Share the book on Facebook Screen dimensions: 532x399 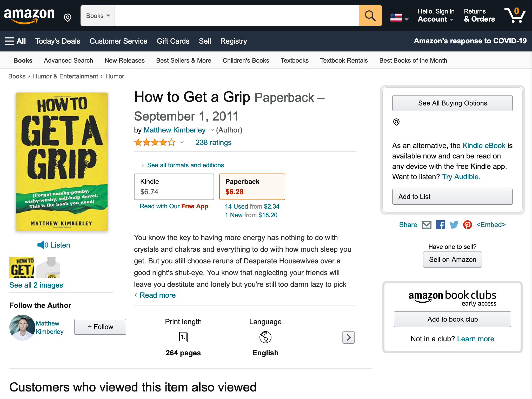coord(440,225)
